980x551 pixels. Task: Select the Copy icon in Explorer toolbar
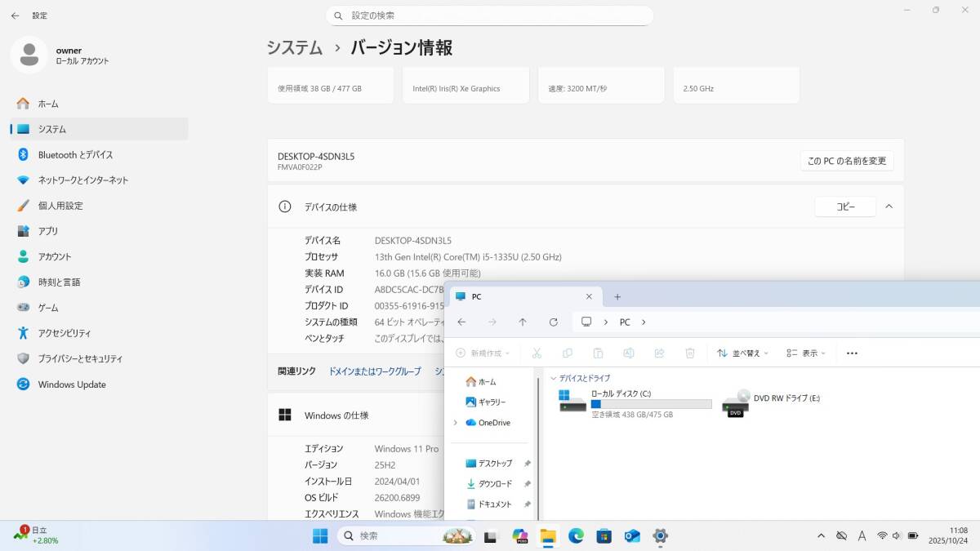point(568,352)
